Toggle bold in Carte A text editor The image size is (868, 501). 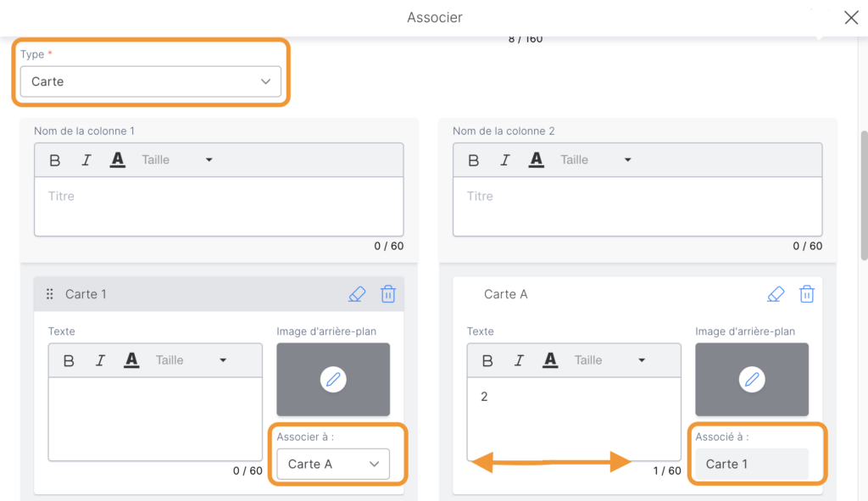pos(487,360)
